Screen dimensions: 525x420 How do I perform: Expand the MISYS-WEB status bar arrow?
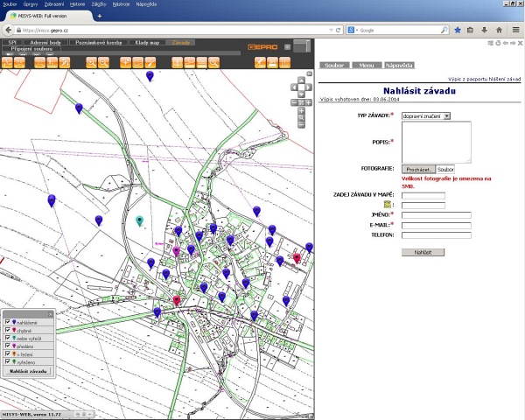coord(90,414)
